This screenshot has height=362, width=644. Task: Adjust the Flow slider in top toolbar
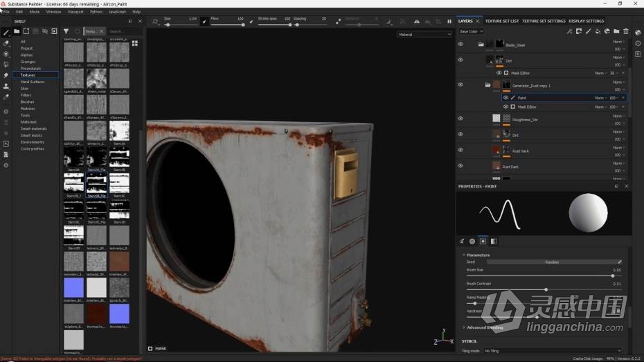[228, 25]
